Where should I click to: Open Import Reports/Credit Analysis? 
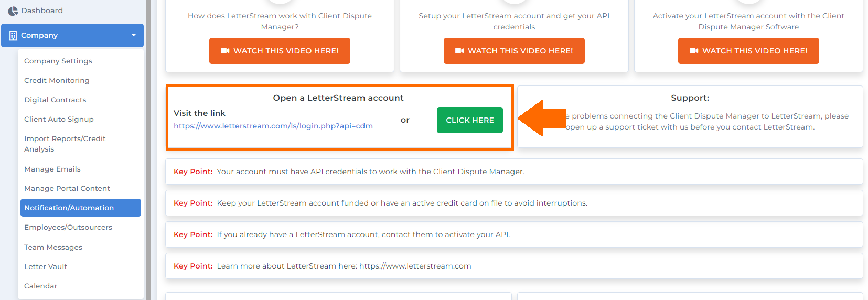point(65,144)
